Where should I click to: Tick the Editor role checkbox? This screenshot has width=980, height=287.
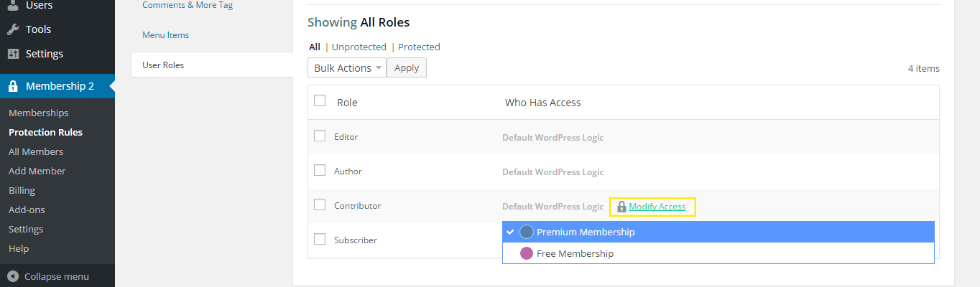[320, 136]
